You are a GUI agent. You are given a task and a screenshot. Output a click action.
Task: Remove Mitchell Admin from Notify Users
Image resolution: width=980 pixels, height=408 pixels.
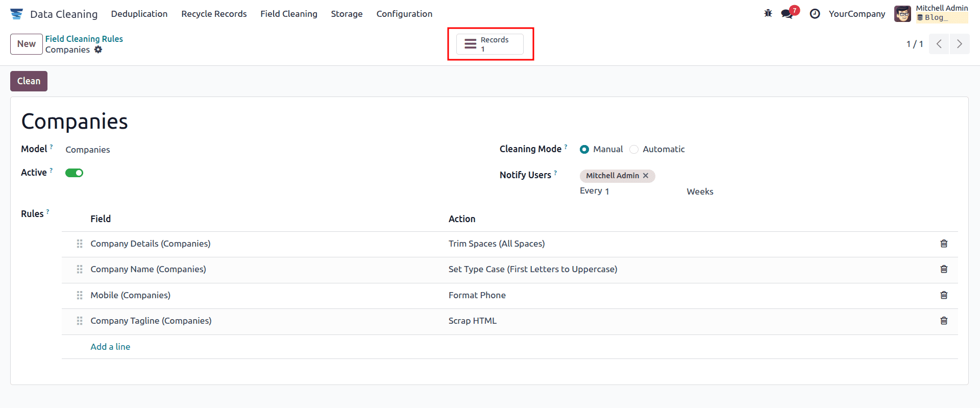(x=646, y=176)
